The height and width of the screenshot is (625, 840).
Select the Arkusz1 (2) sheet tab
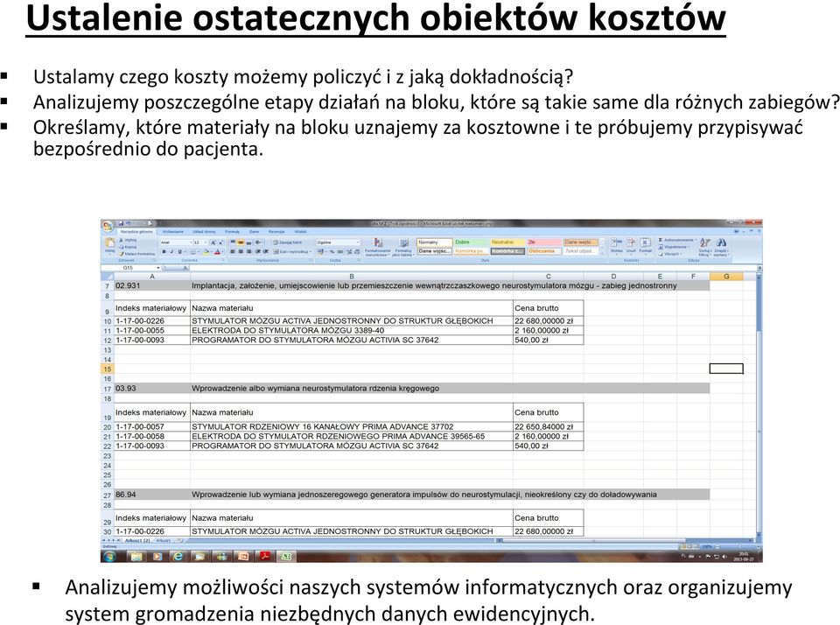[137, 540]
